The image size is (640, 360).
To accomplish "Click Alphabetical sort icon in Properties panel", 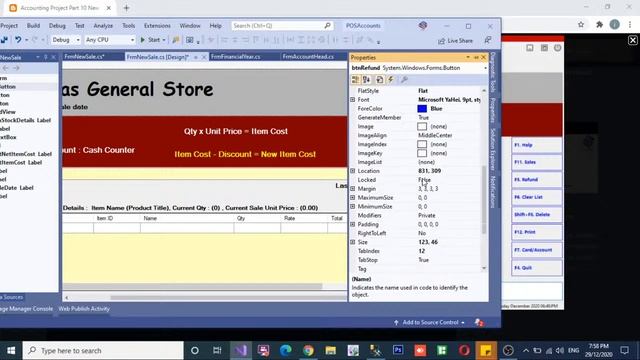I will click(367, 80).
